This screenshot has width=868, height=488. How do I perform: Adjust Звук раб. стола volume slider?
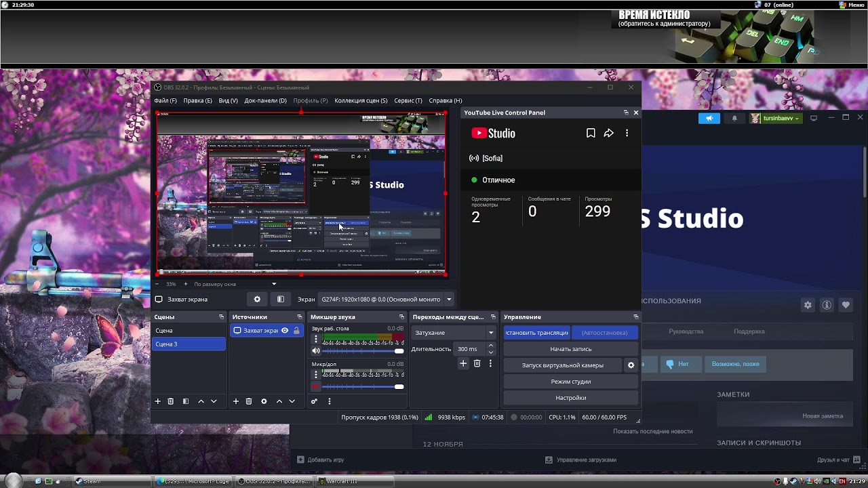coord(363,351)
